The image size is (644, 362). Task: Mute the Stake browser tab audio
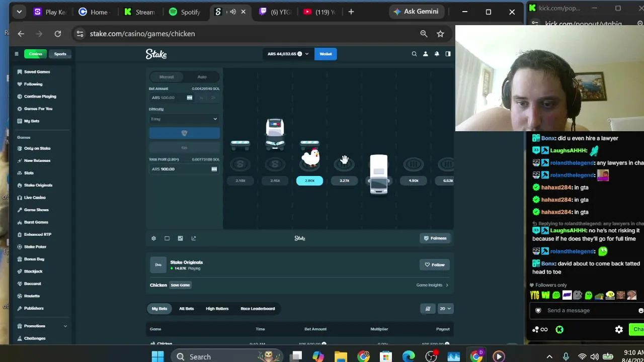pos(233,12)
